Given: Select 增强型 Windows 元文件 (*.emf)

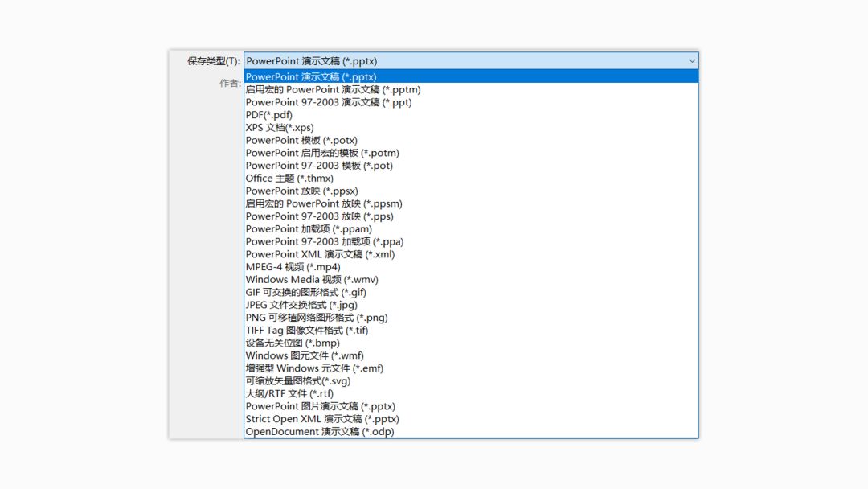Looking at the screenshot, I should point(471,369).
